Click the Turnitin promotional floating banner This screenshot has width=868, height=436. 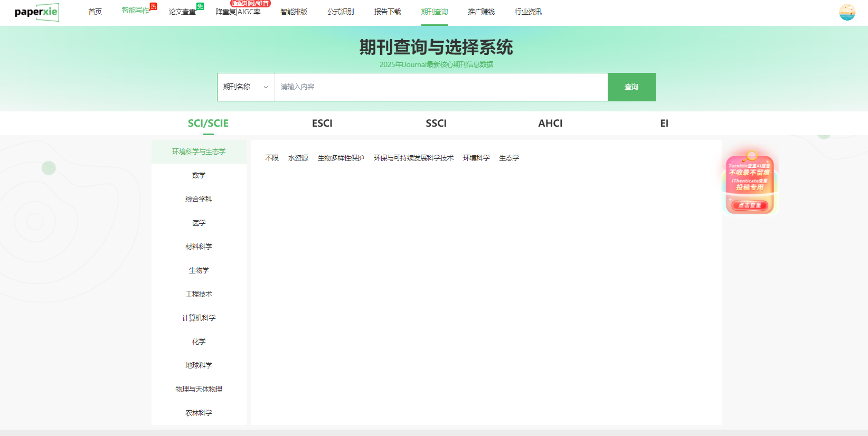(750, 184)
